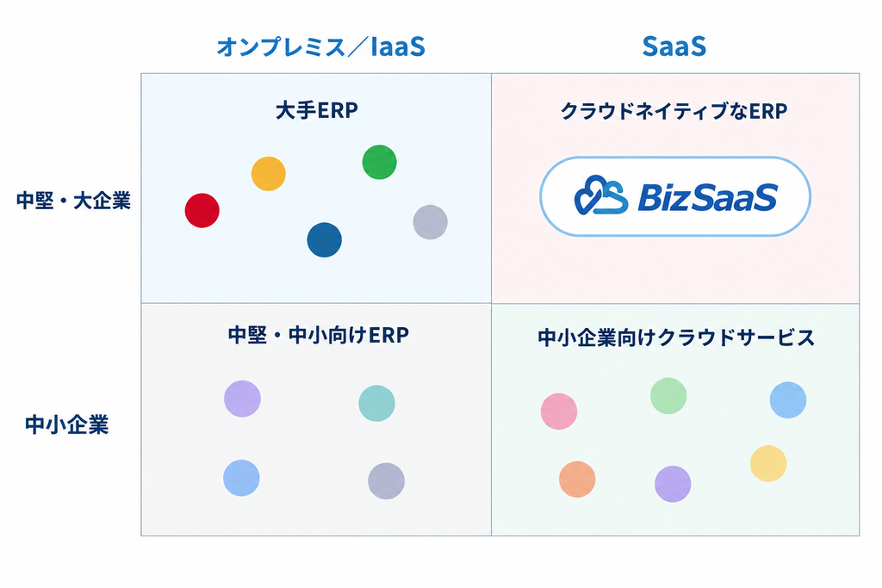Click the gray circle under 大手ERP
Image resolution: width=882 pixels, height=588 pixels.
click(x=431, y=222)
